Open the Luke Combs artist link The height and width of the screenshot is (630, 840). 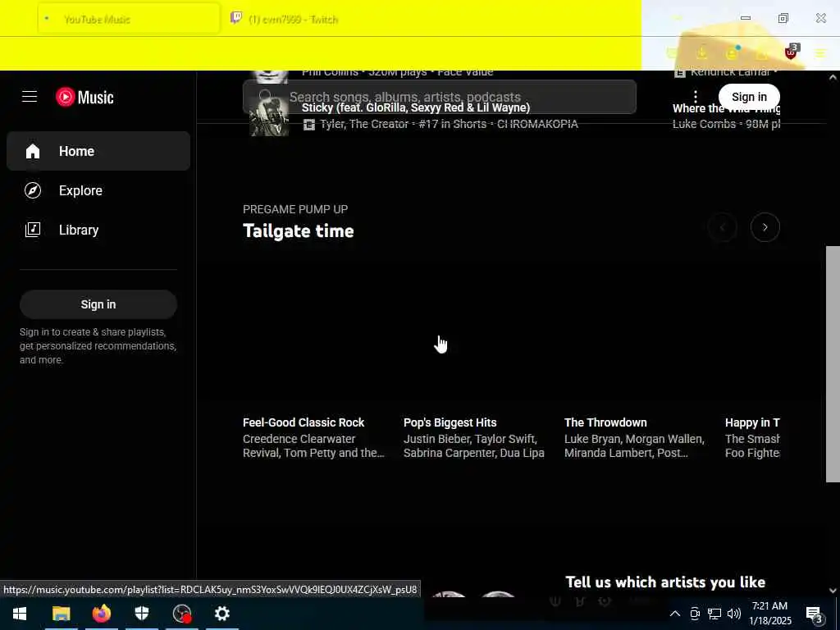pyautogui.click(x=704, y=125)
